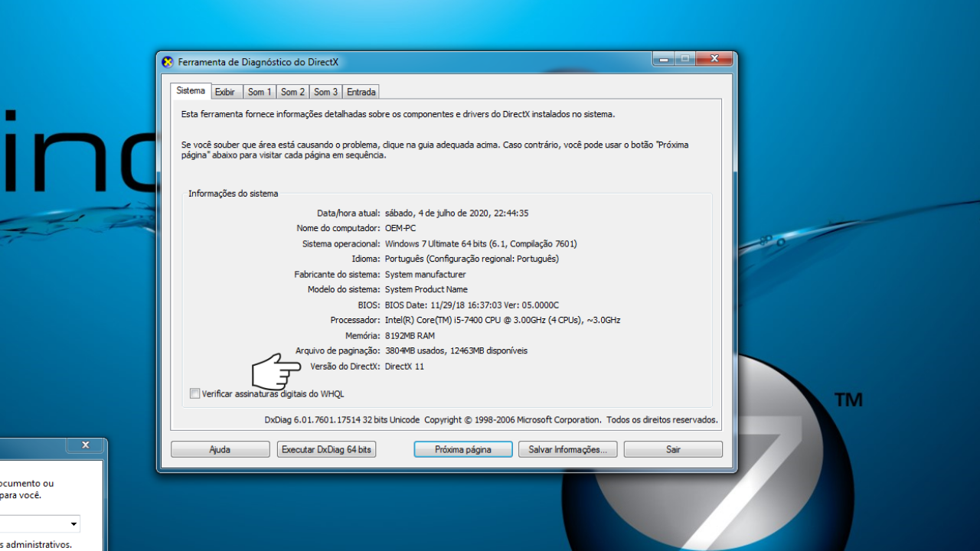Click the System Product Name value
The width and height of the screenshot is (980, 551).
(426, 290)
